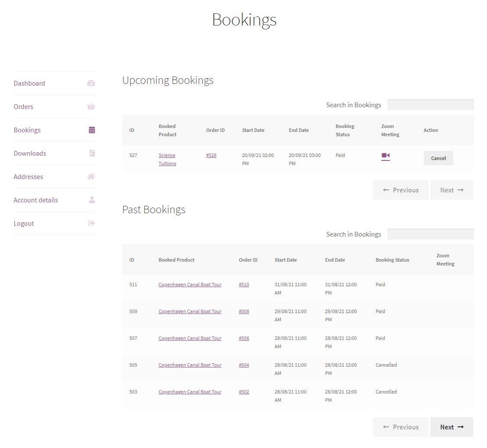Click the Dashboard gauge icon in sidebar
The image size is (487, 448).
tap(91, 83)
